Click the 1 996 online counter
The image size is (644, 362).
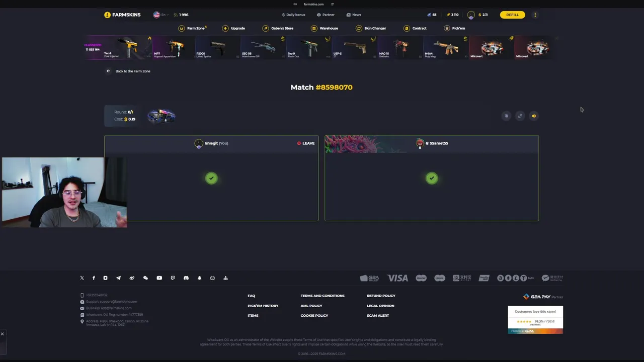pyautogui.click(x=181, y=15)
